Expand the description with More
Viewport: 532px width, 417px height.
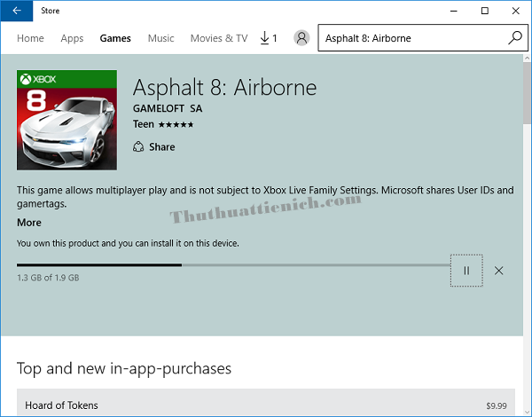[x=29, y=223]
